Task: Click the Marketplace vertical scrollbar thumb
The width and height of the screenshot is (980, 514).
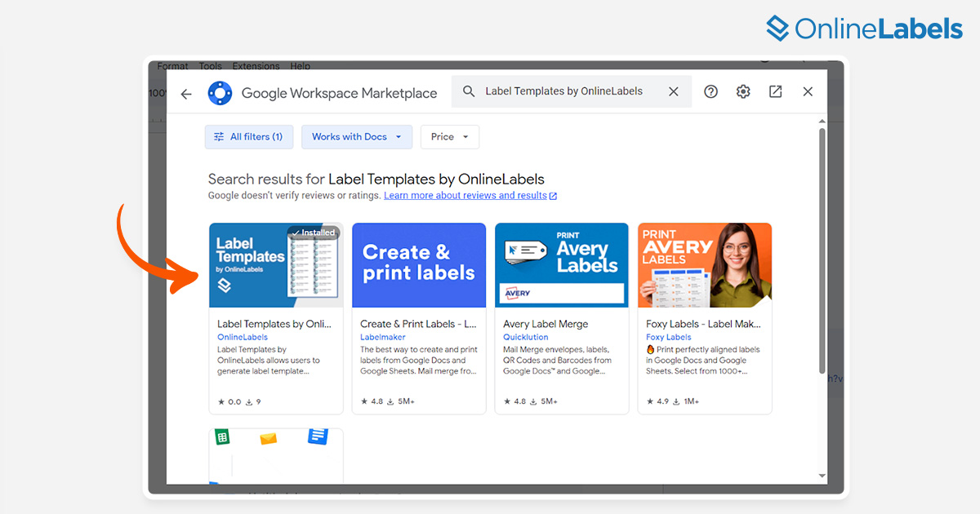Action: pos(822,250)
